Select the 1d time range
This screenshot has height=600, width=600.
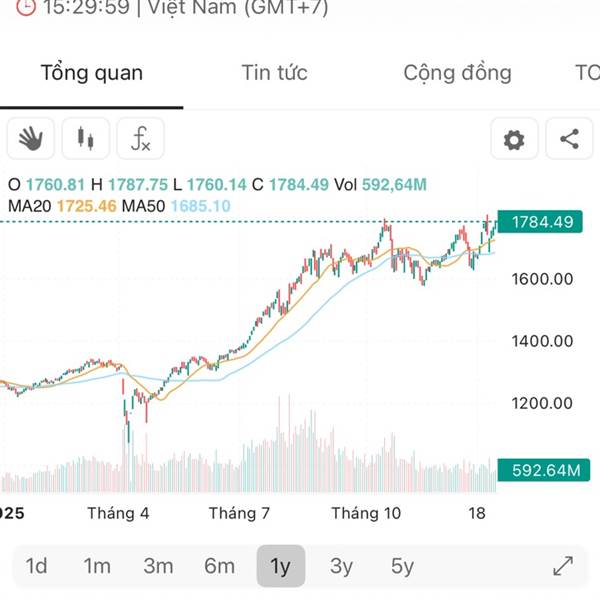(x=36, y=566)
